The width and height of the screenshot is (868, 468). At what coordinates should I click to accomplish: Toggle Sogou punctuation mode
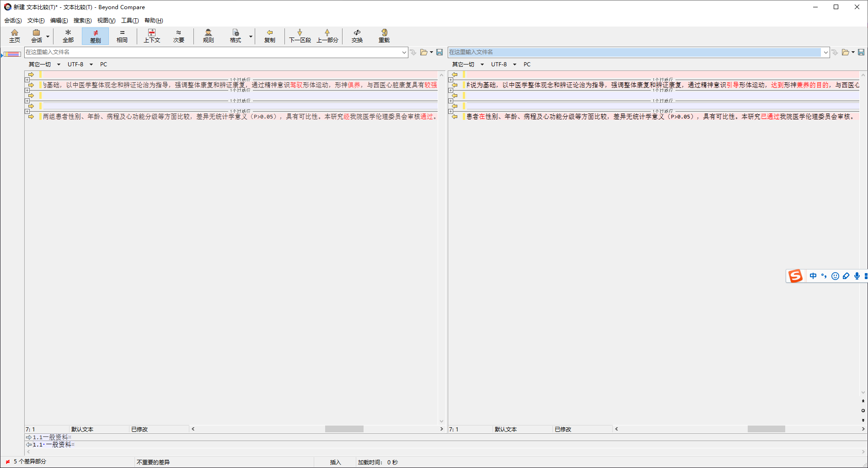[824, 276]
